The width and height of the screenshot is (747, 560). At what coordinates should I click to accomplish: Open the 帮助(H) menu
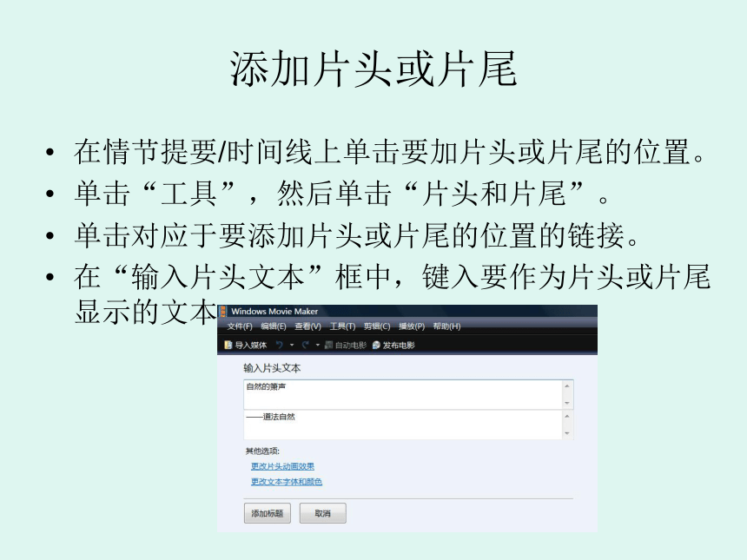(446, 326)
